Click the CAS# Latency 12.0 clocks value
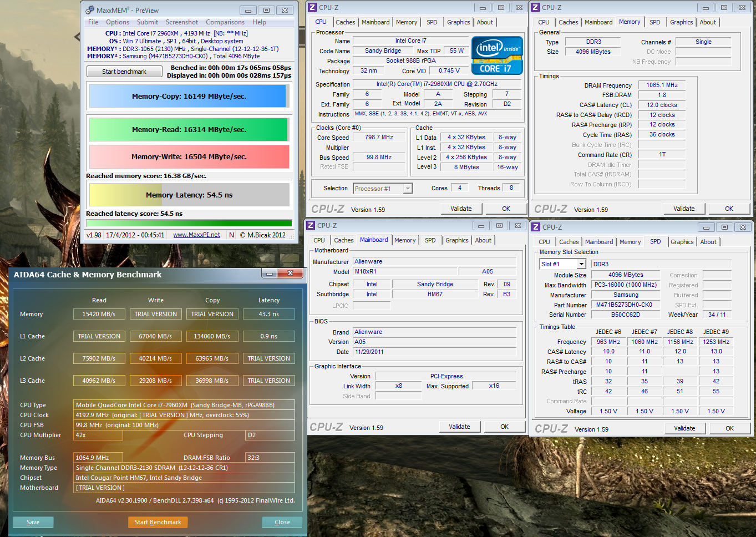756x537 pixels. (662, 105)
